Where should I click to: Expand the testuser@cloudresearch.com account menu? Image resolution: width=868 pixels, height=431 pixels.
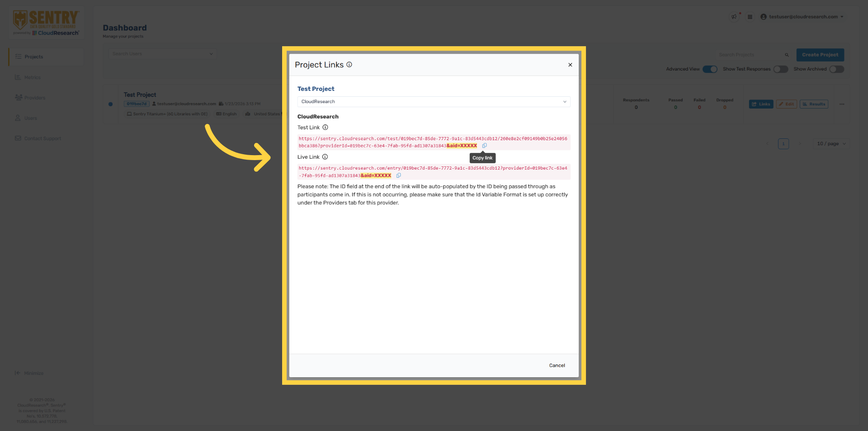coord(802,16)
